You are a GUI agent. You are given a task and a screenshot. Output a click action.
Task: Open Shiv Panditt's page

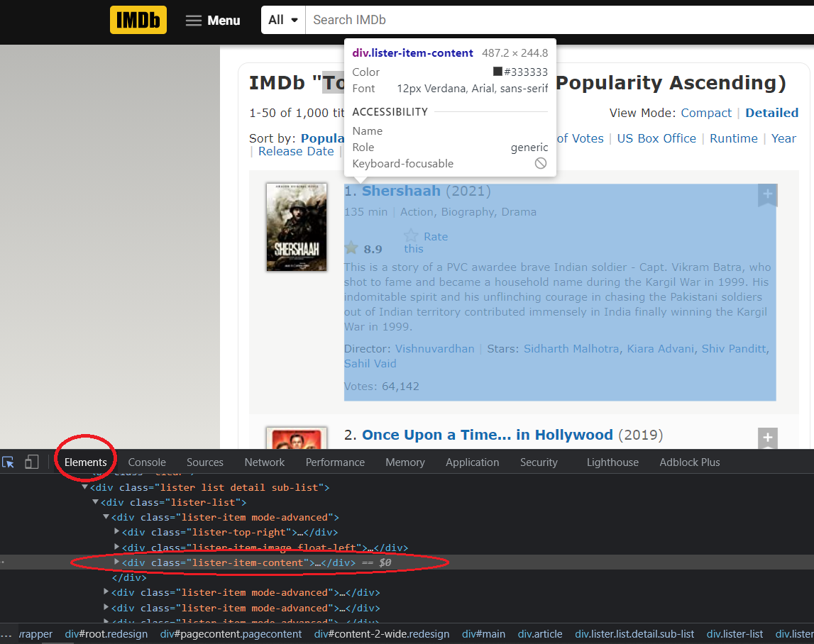click(x=734, y=349)
